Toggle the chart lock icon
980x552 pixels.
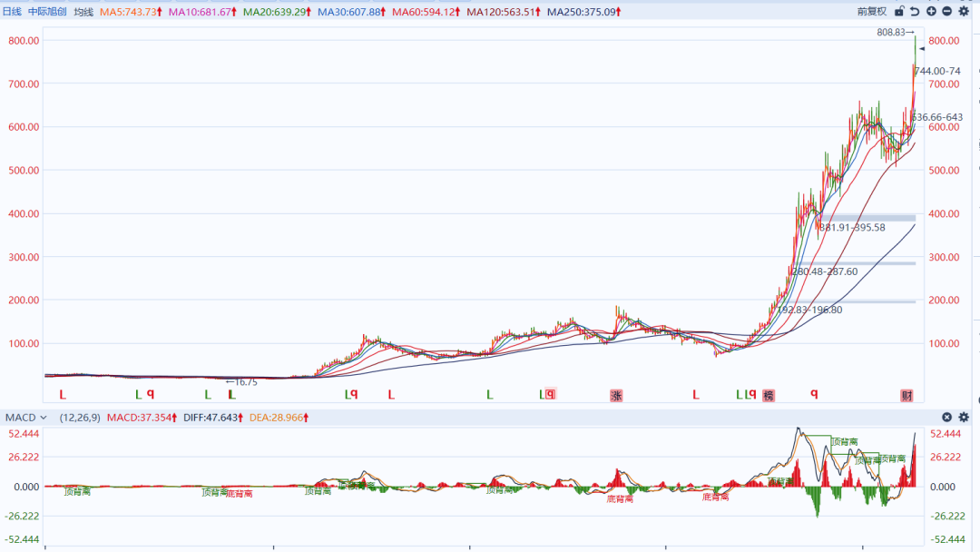(x=899, y=12)
